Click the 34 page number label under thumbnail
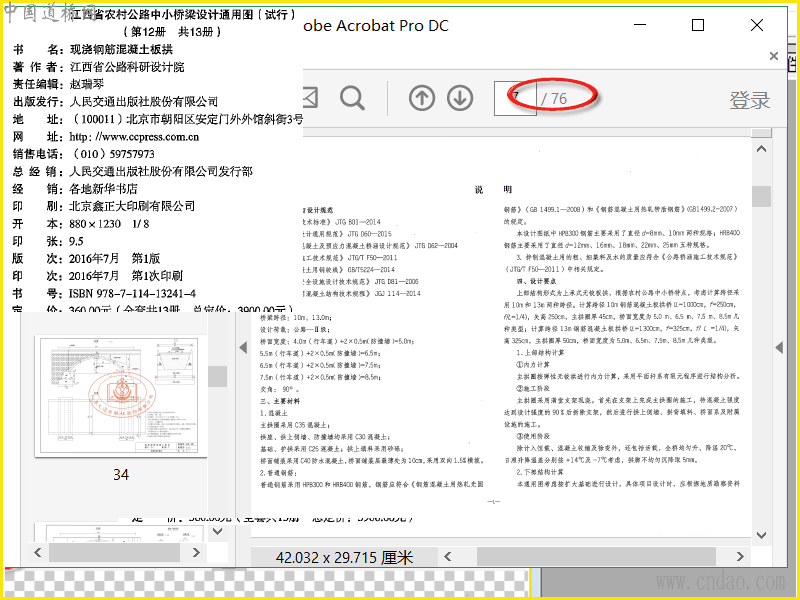 (121, 474)
